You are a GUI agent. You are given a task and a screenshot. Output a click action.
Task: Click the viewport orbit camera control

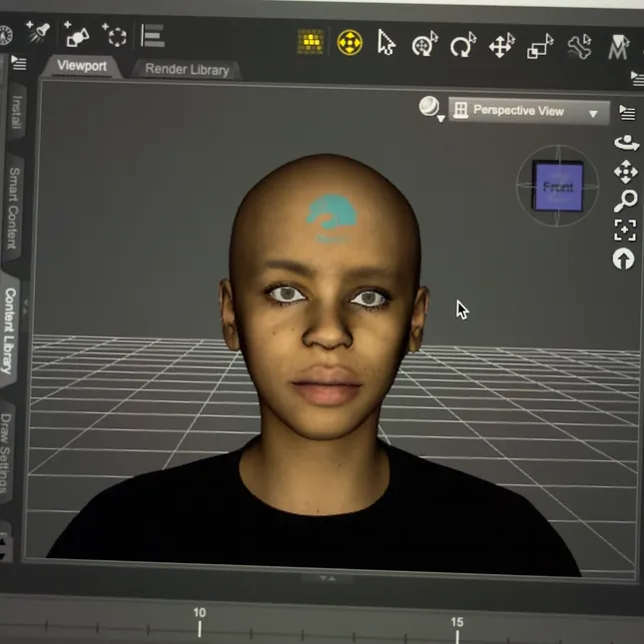point(625,143)
